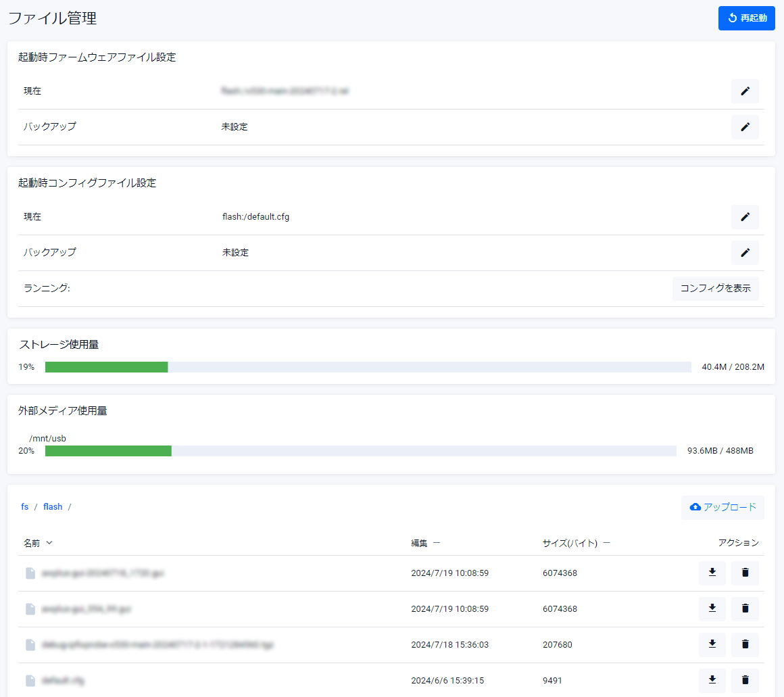Edit the current startup firmware file
Viewport: 784px width, 697px height.
coord(745,91)
